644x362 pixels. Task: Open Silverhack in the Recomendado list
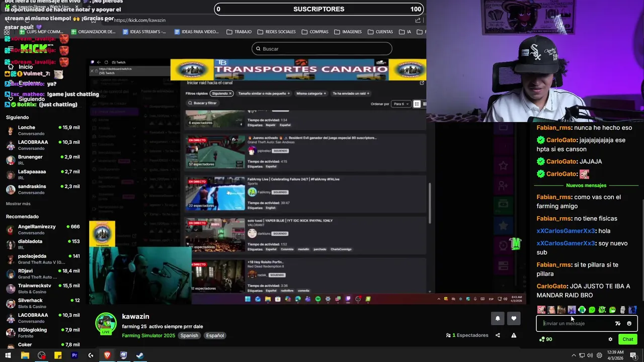[42, 303]
